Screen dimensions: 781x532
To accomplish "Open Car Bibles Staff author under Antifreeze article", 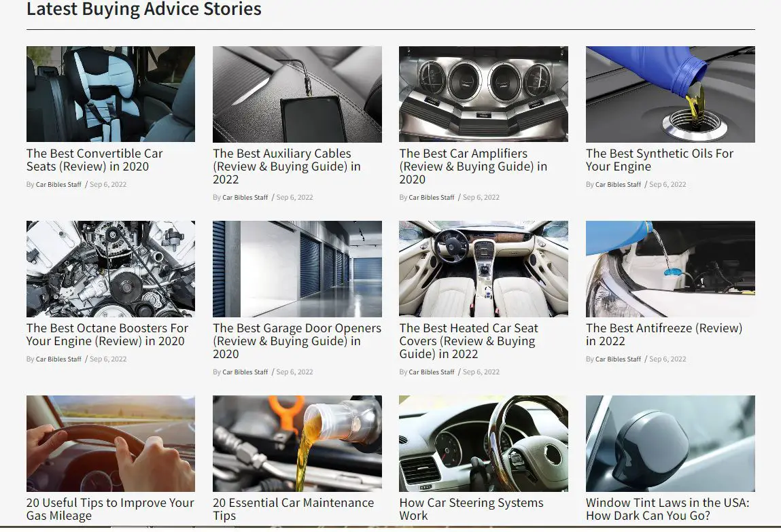I will click(x=618, y=359).
